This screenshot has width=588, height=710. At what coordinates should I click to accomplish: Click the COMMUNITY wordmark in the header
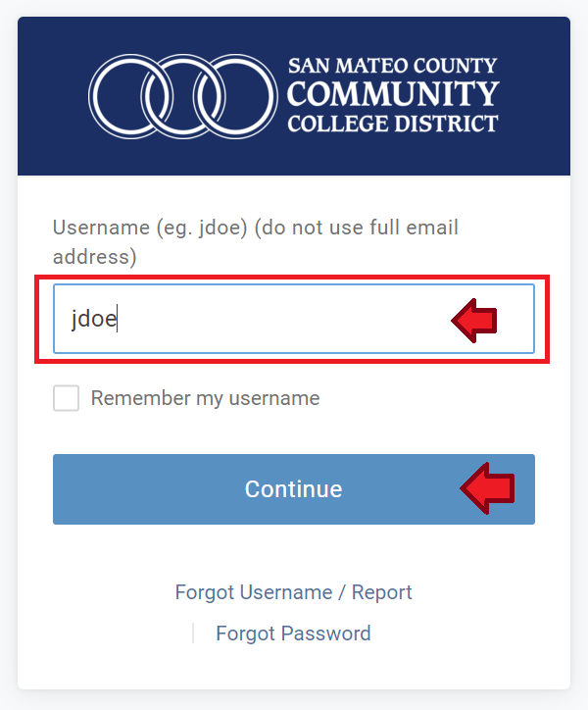392,94
